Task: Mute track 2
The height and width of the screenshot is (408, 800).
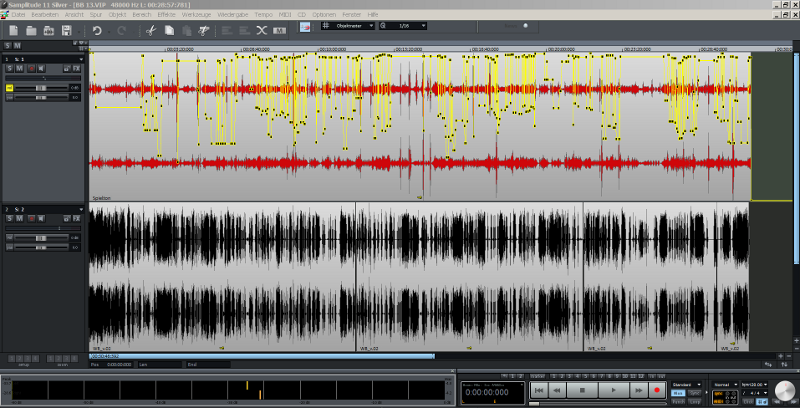Action: pyautogui.click(x=19, y=219)
